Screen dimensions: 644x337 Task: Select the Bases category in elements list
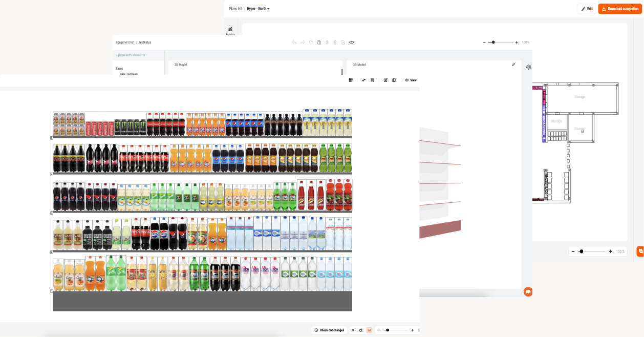pos(119,68)
